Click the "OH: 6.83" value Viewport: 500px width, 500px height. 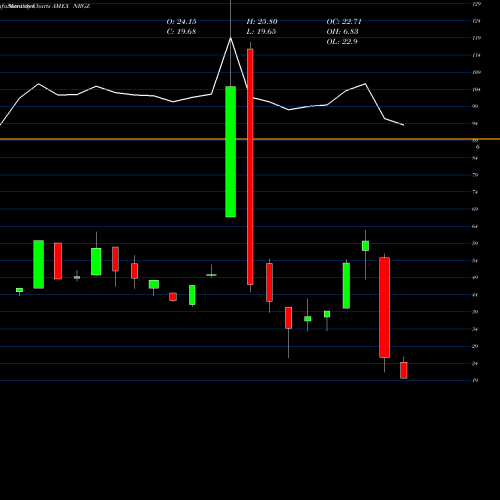(342, 32)
